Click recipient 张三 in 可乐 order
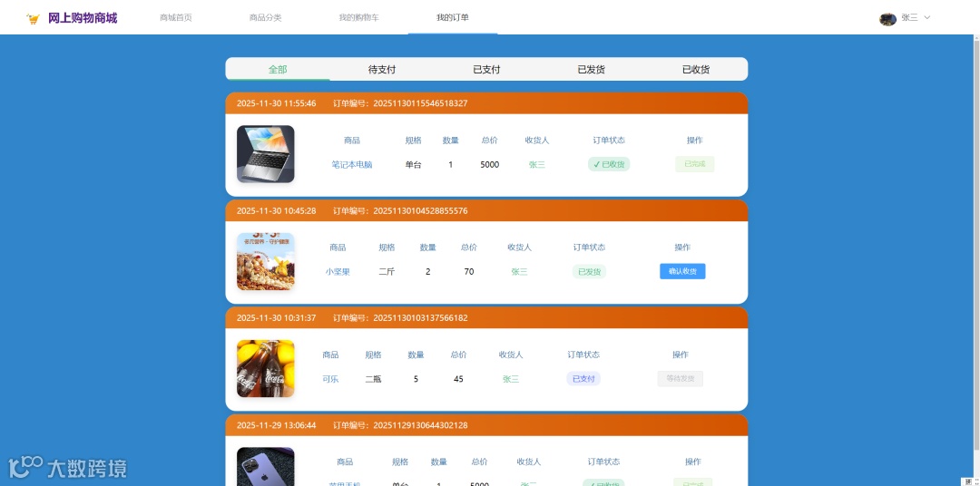This screenshot has width=980, height=486. click(511, 379)
